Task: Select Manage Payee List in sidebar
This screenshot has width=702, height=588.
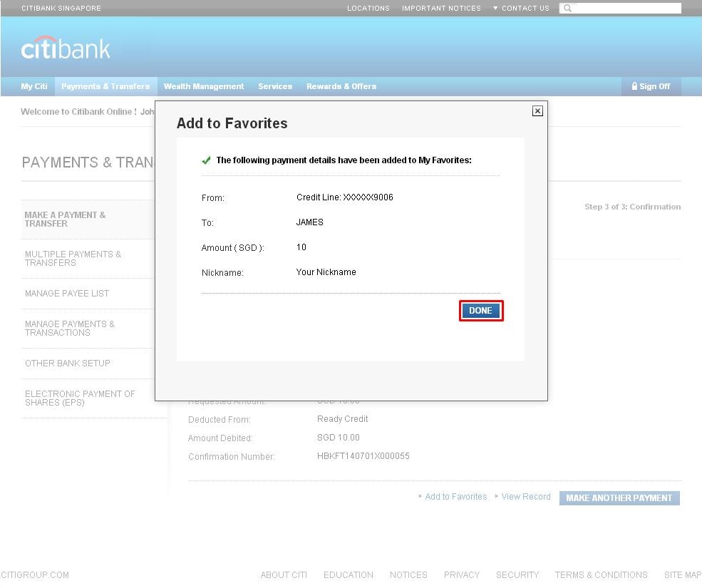Action: tap(67, 294)
